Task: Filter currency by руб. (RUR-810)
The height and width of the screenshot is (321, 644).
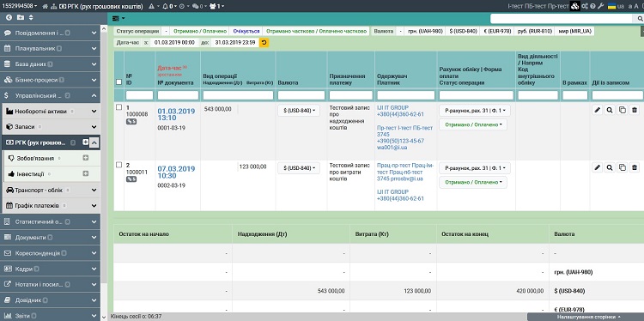Action: 534,31
